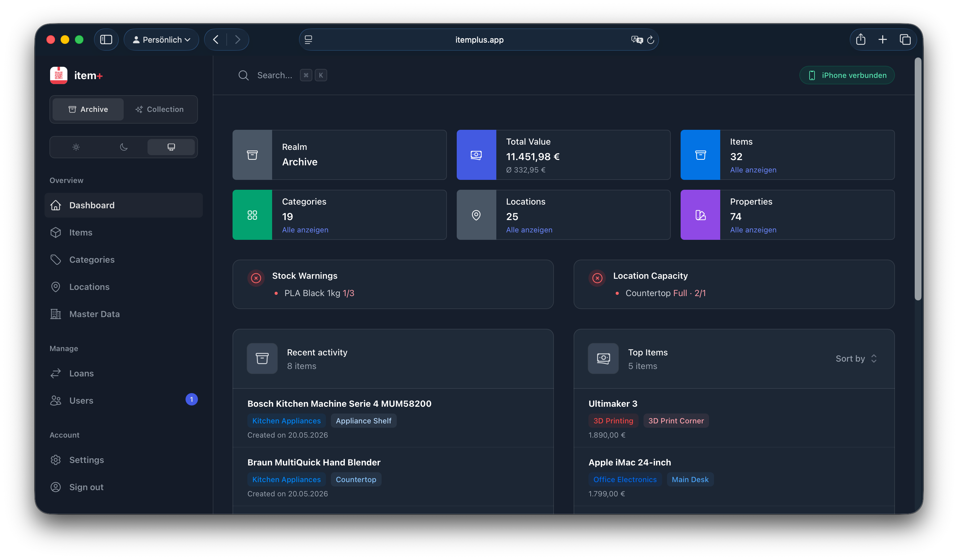This screenshot has width=958, height=560.
Task: Select system theme monitor icon
Action: (171, 147)
